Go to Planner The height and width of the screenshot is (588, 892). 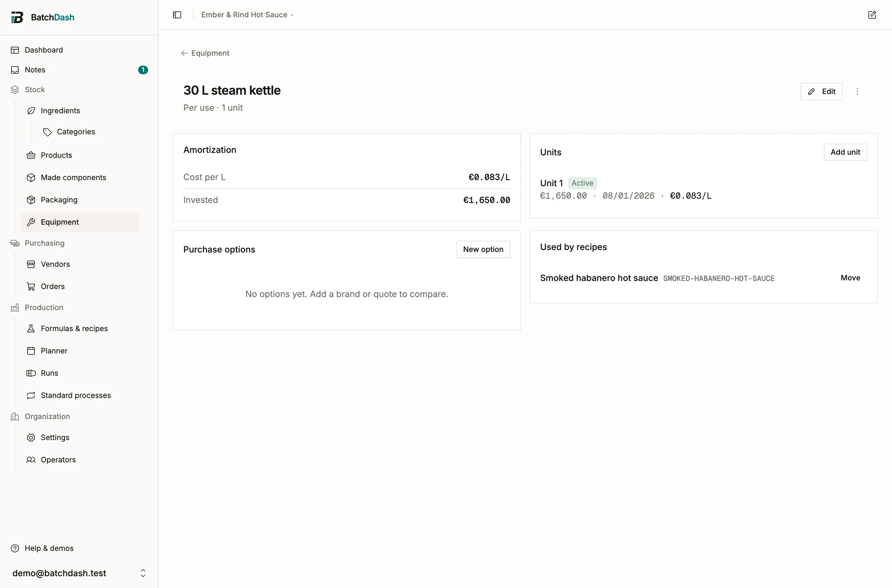[80, 351]
